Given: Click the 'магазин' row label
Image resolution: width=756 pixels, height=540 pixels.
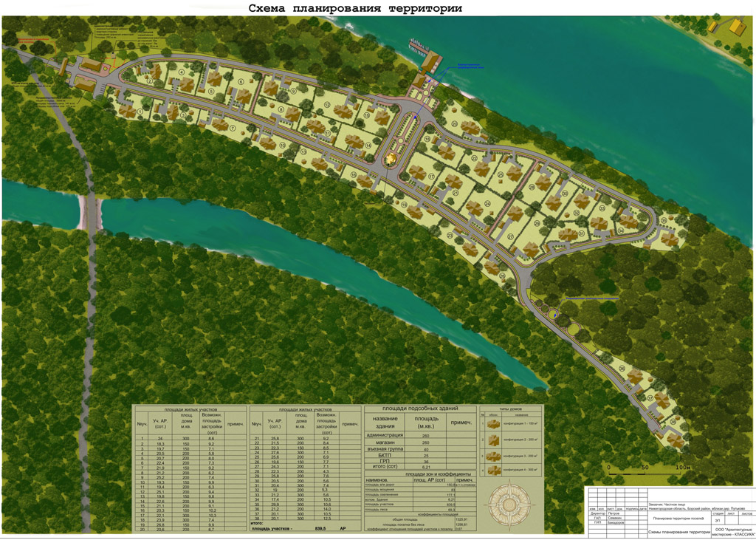Looking at the screenshot, I should (385, 442).
